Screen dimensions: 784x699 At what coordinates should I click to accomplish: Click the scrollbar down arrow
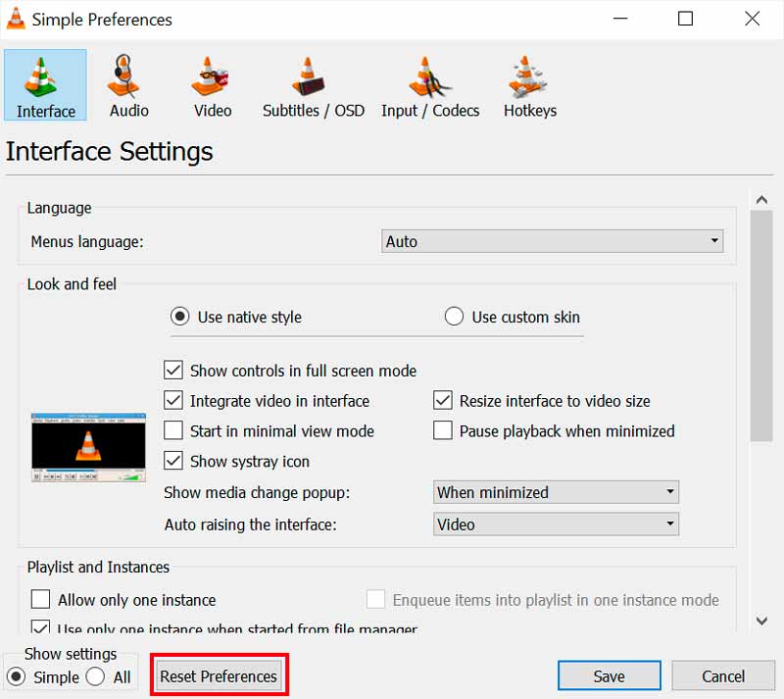761,620
